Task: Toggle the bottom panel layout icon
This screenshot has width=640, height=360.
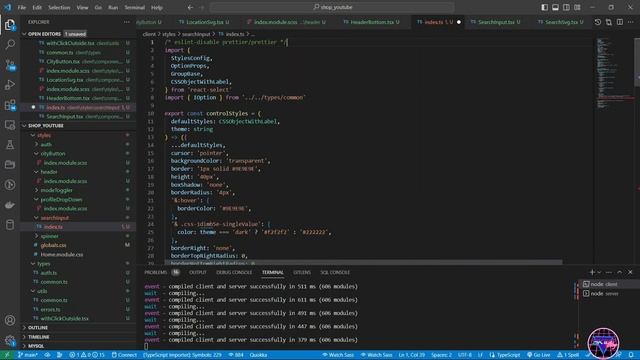Action: pyautogui.click(x=556, y=7)
